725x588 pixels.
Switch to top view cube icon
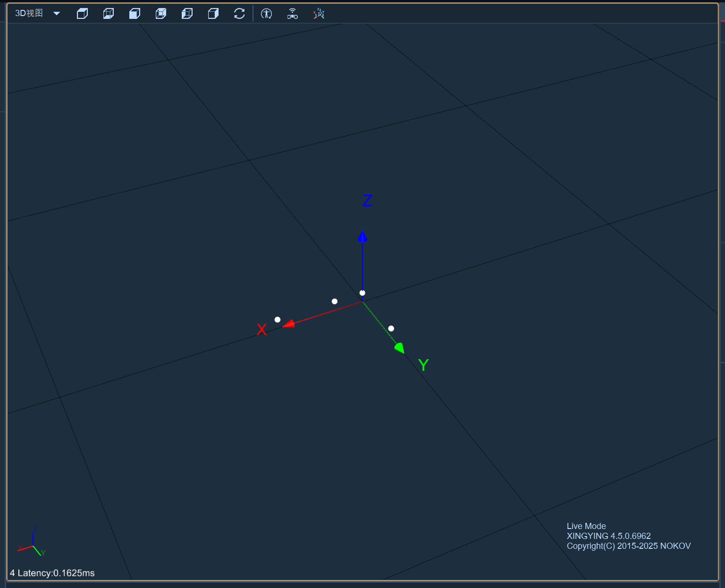(82, 14)
